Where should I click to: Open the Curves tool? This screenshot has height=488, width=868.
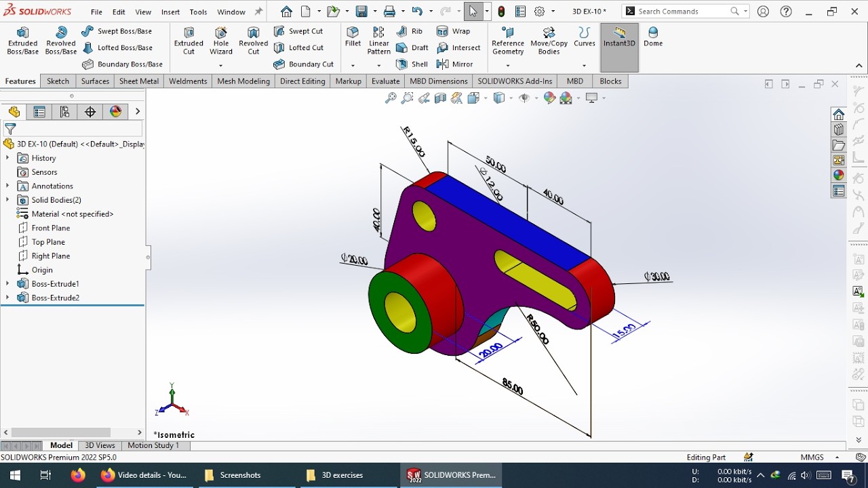pyautogui.click(x=585, y=37)
